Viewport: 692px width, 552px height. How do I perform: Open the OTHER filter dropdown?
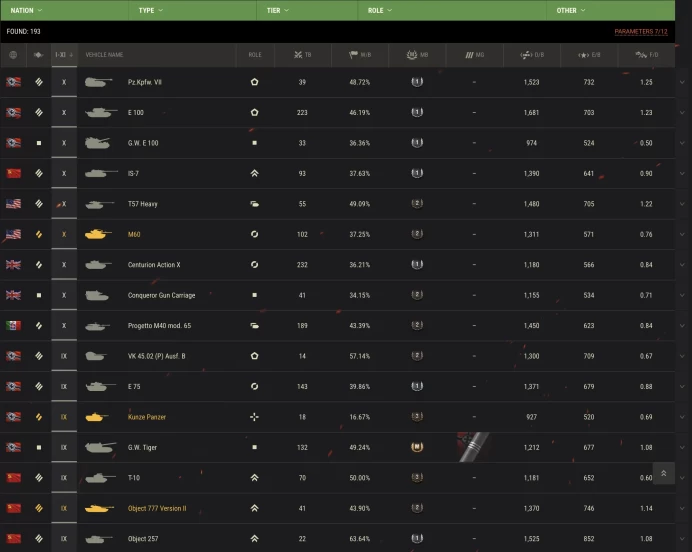pyautogui.click(x=571, y=10)
